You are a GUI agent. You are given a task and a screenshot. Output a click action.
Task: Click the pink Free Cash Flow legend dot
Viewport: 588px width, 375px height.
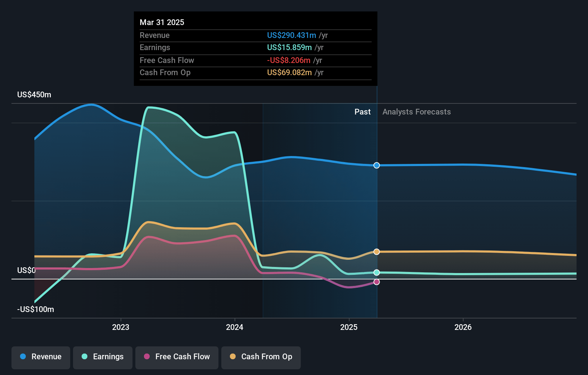tap(147, 356)
